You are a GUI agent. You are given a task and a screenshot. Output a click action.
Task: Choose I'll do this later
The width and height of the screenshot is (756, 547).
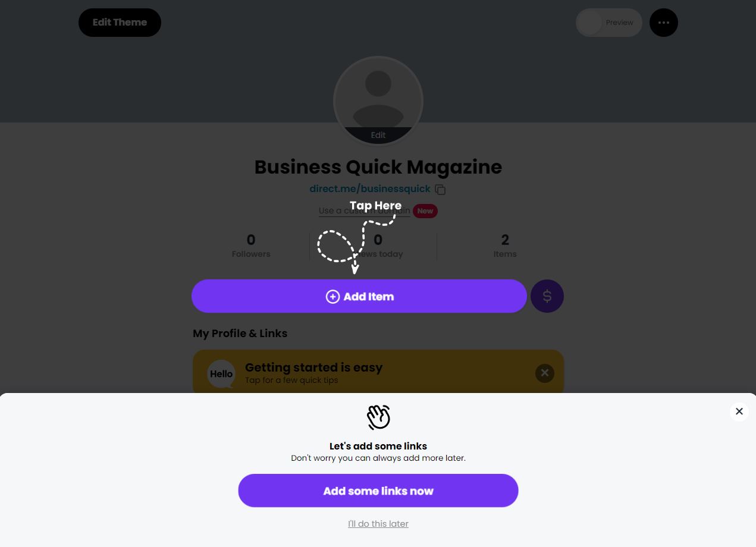pyautogui.click(x=378, y=524)
